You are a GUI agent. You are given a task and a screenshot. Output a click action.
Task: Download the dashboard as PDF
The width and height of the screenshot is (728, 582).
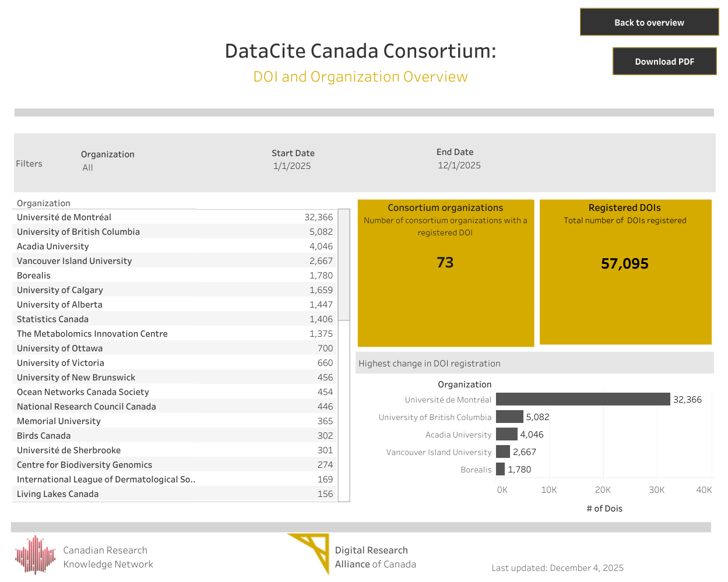664,61
